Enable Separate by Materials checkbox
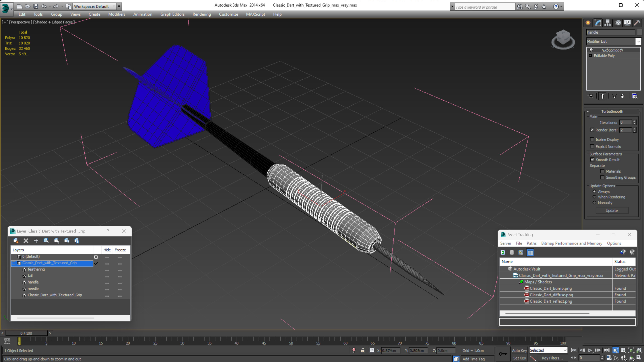This screenshot has width=644, height=362. pyautogui.click(x=602, y=171)
